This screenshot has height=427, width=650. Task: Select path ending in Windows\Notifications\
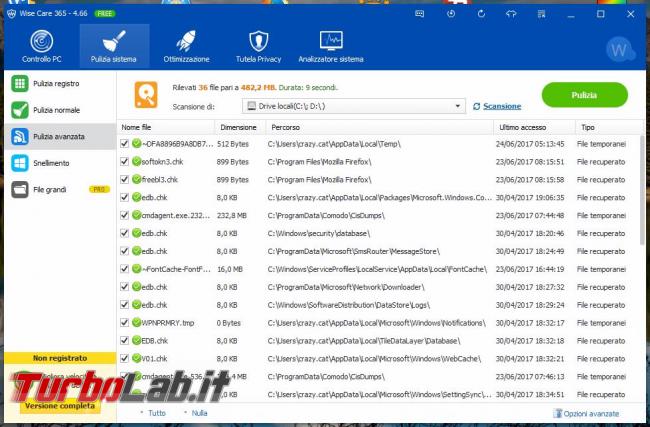pos(376,323)
